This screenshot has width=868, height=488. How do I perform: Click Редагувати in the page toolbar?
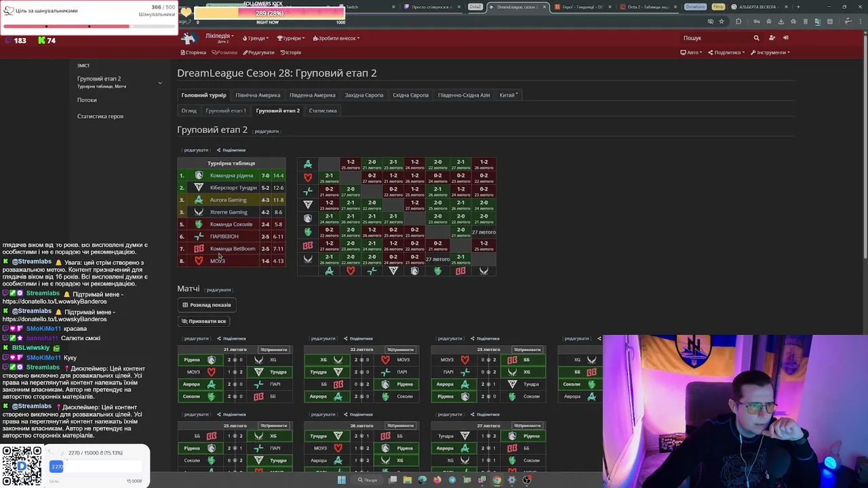click(258, 52)
